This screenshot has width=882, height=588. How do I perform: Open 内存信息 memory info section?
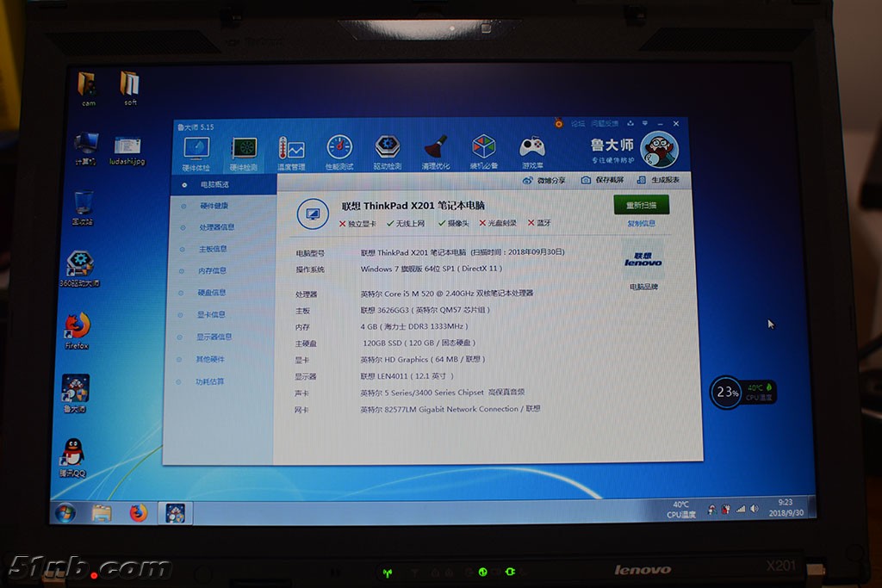pos(213,271)
